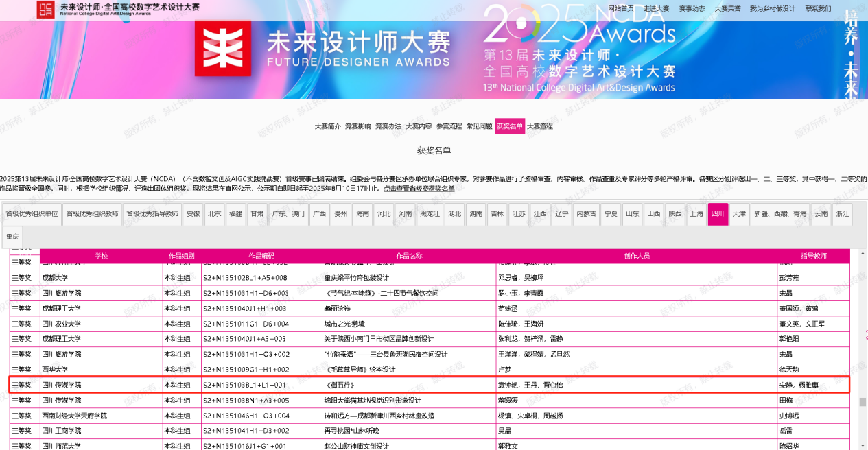Open 联系我们 page
The image size is (868, 450).
[818, 9]
